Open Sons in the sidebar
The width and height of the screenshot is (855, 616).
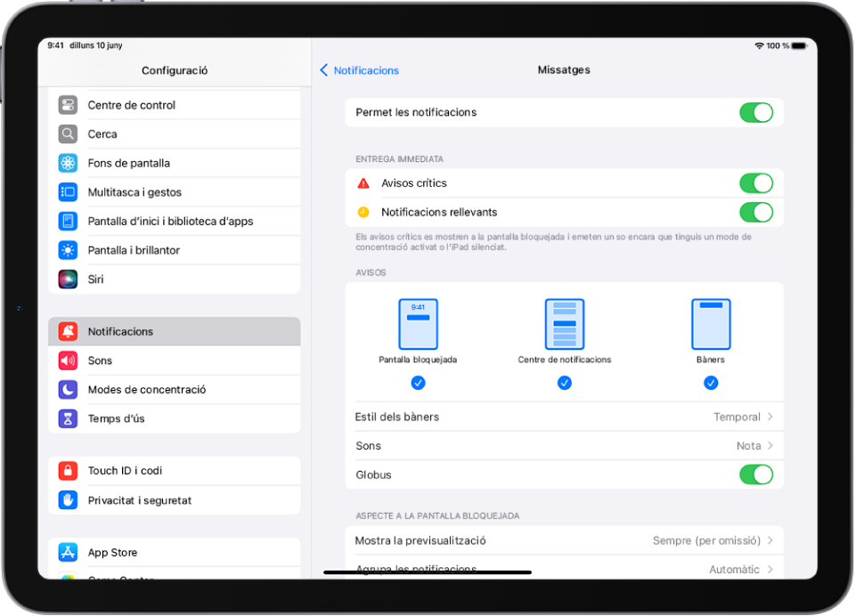[175, 361]
